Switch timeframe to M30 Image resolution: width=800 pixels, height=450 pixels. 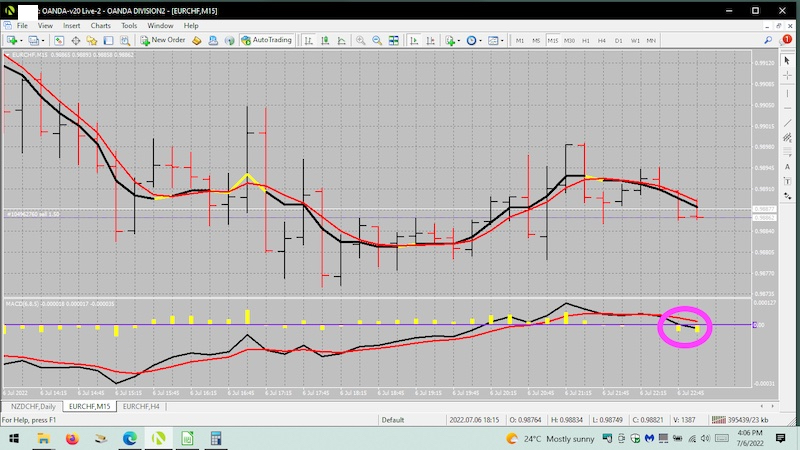coord(569,40)
